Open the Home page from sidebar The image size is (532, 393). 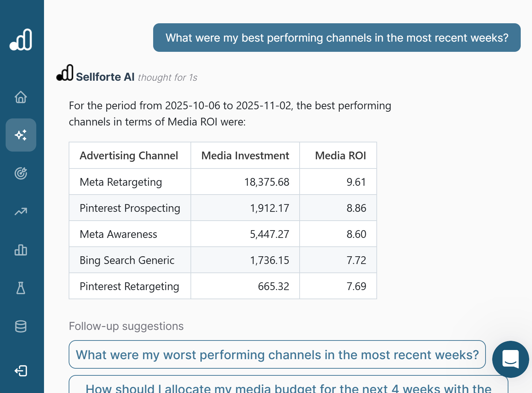[x=21, y=97]
